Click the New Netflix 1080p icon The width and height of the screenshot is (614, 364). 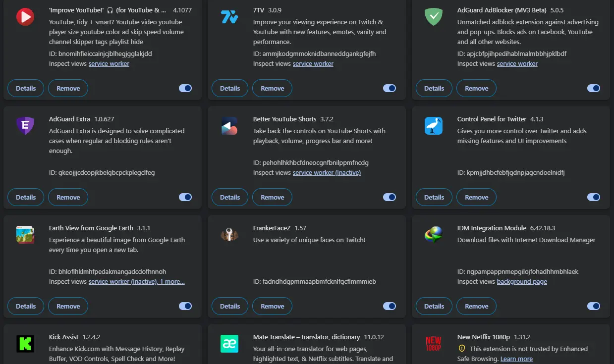click(x=433, y=344)
